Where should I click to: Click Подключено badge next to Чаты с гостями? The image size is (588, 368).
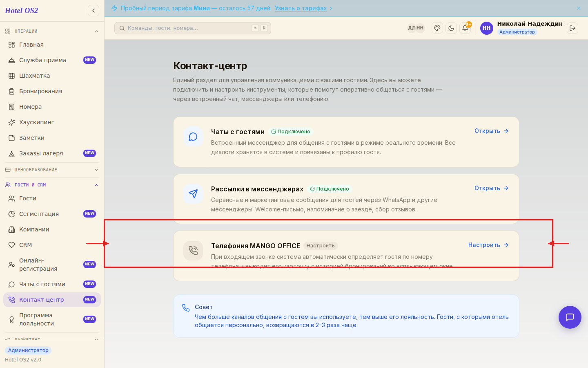coord(291,132)
